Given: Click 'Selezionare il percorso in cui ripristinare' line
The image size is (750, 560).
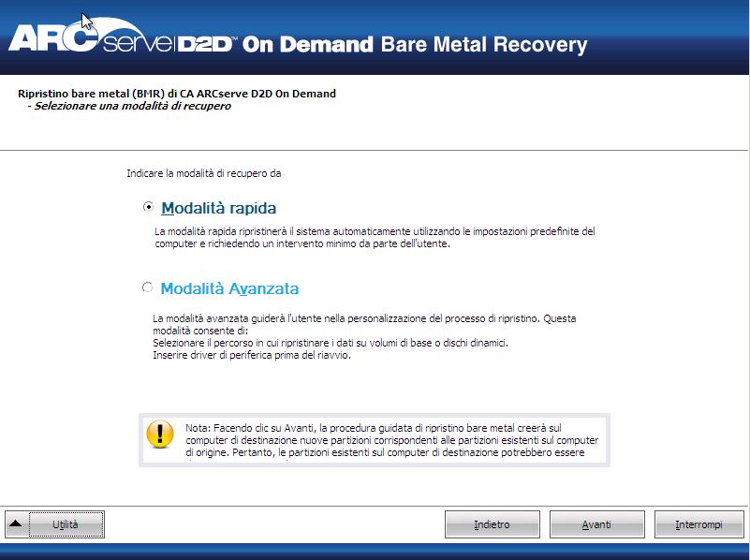Looking at the screenshot, I should pos(330,343).
